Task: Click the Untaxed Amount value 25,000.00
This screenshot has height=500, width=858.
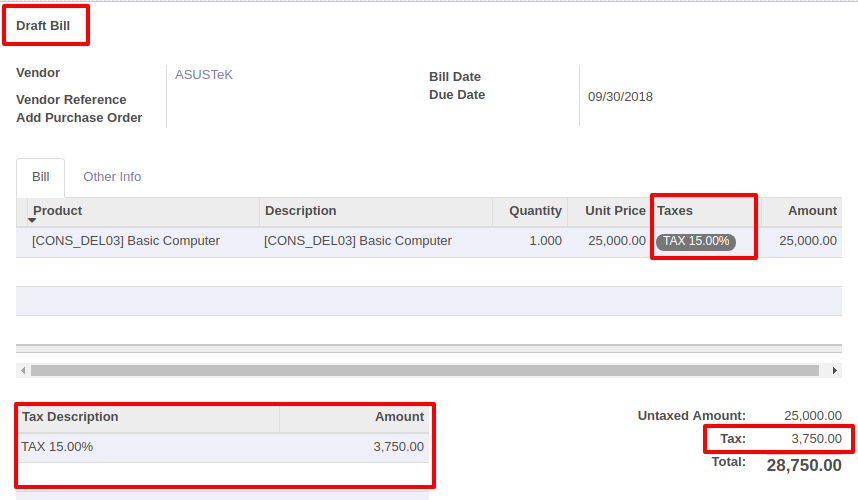Action: (813, 416)
